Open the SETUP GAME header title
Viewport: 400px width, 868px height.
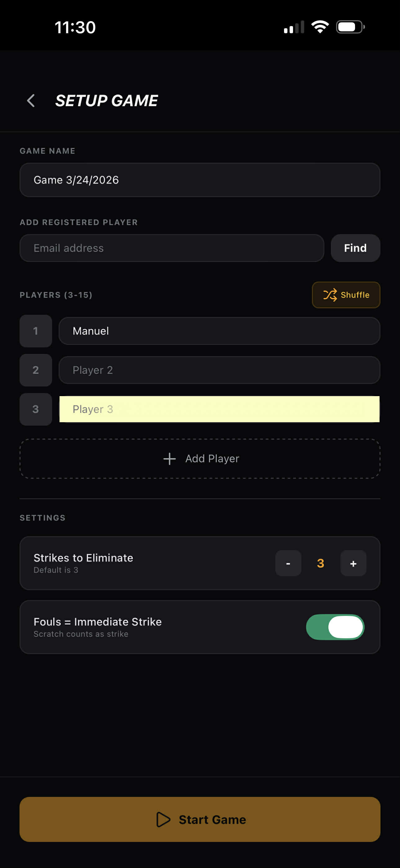click(x=106, y=100)
